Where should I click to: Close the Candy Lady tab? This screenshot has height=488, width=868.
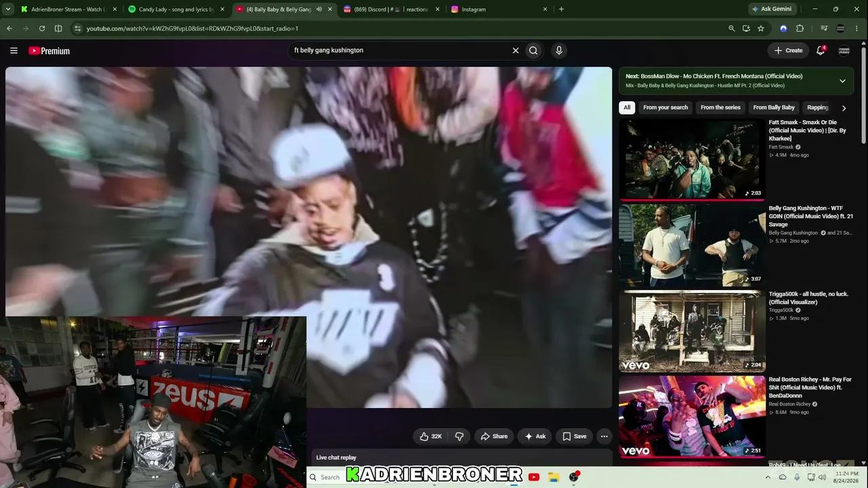(222, 9)
